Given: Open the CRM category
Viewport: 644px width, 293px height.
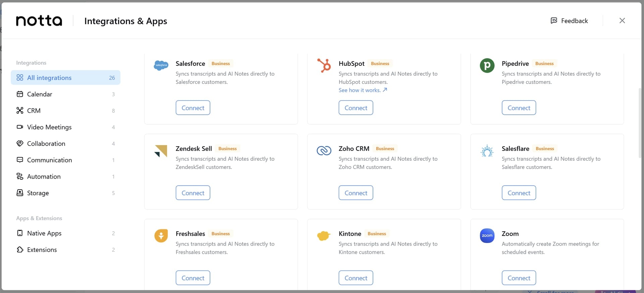Looking at the screenshot, I should point(65,111).
